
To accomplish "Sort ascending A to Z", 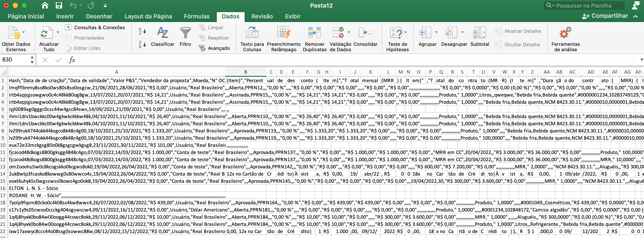I will pyautogui.click(x=142, y=31).
